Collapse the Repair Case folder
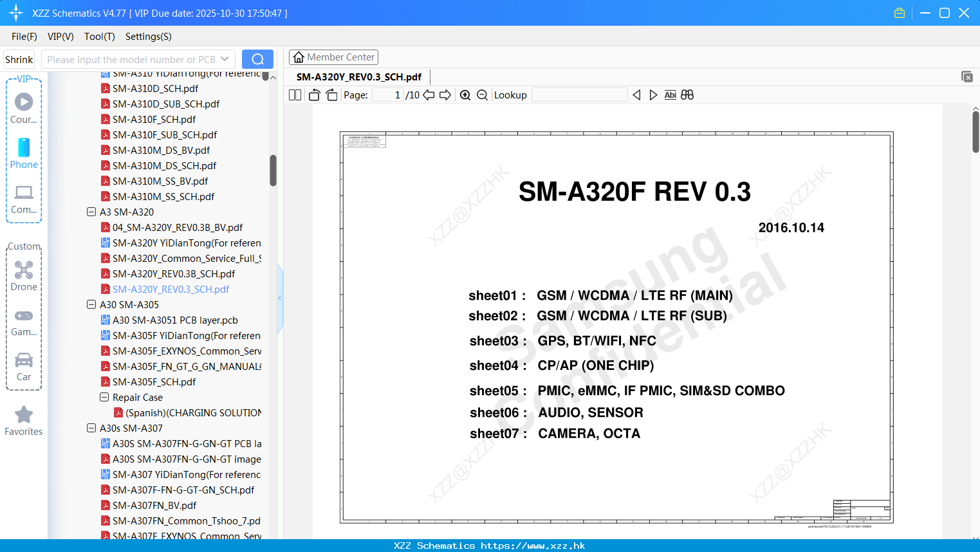Screen dimensions: 980x552 [x=104, y=397]
